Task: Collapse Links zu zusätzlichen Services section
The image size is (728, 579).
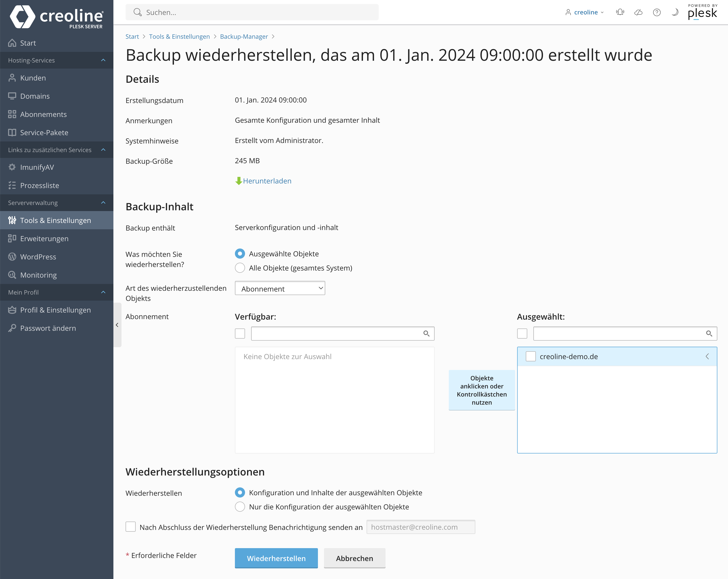Action: [103, 150]
